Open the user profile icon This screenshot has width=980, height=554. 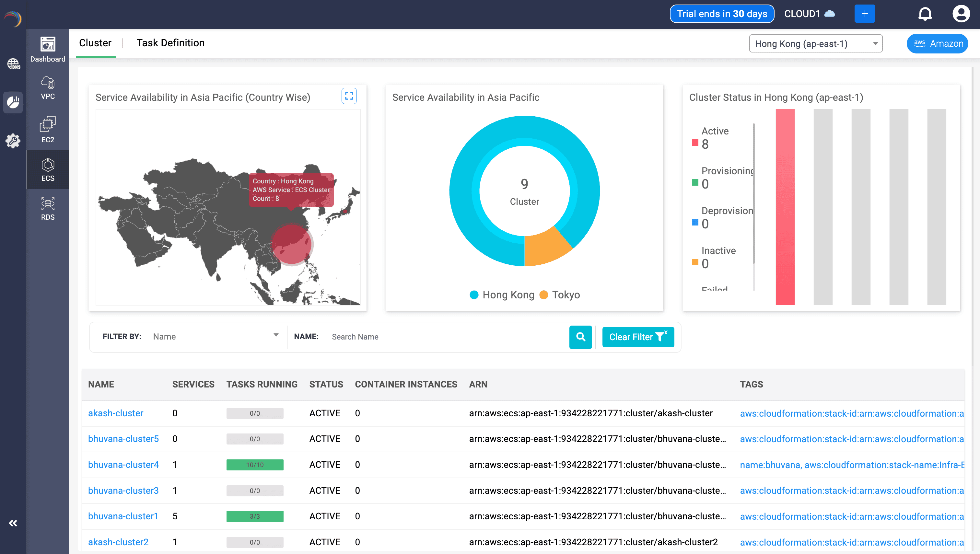[x=961, y=14]
